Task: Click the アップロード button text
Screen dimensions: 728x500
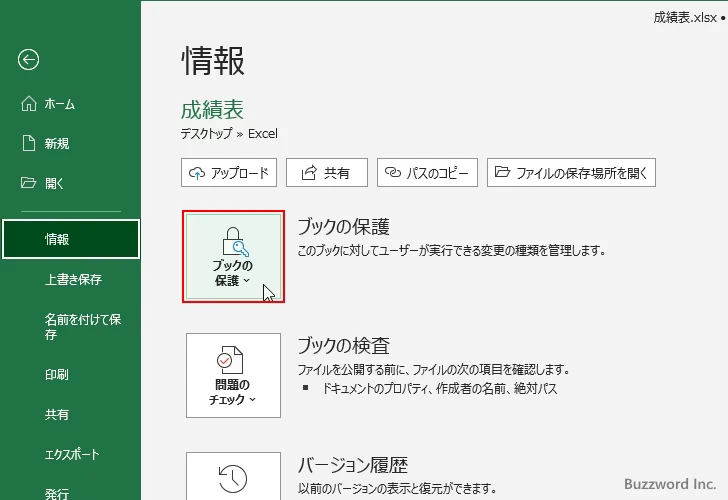Action: 240,173
